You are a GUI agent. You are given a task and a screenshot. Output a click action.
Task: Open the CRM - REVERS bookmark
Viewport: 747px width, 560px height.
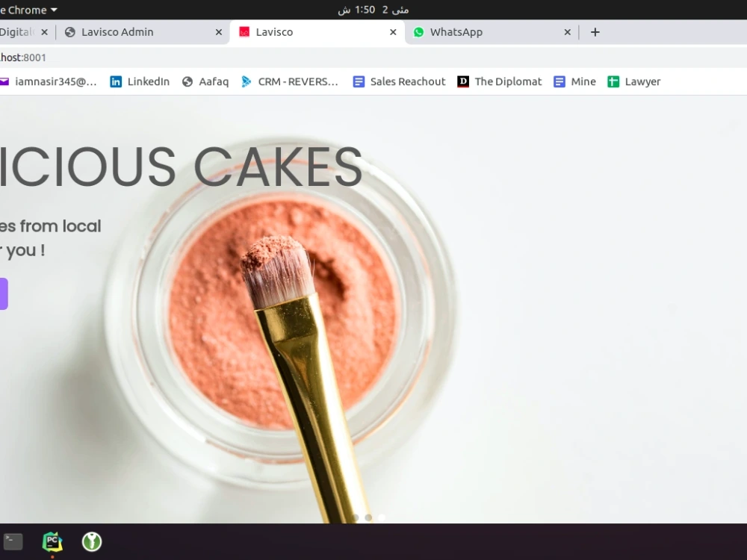[290, 81]
